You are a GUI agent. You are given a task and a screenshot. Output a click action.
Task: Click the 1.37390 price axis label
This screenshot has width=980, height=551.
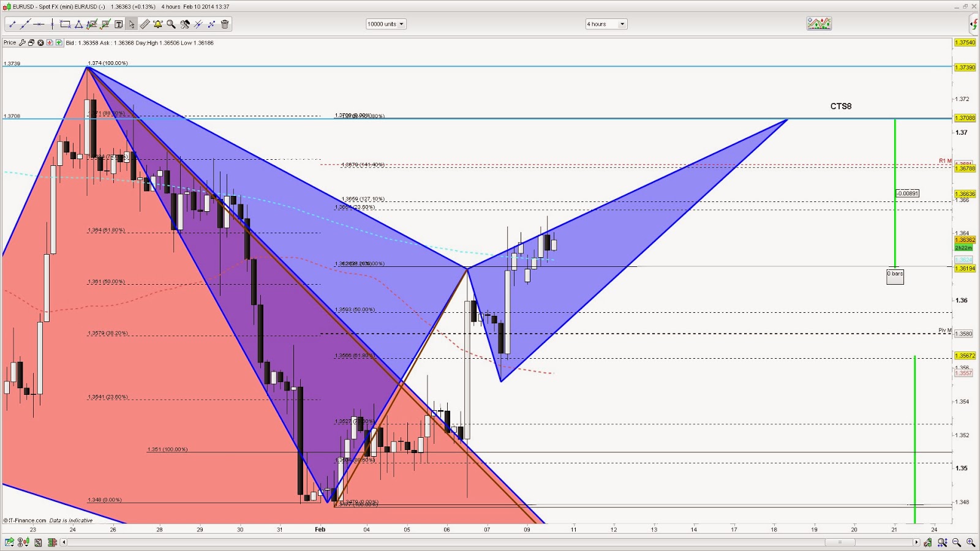tap(965, 67)
